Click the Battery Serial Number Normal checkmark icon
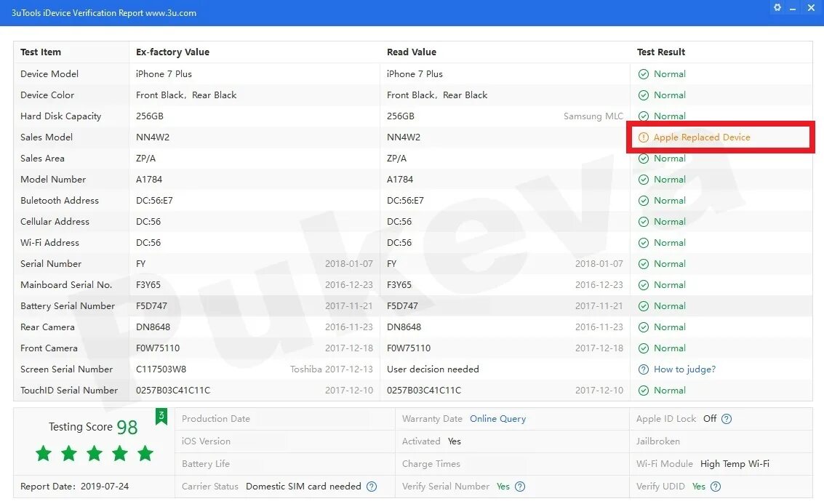 point(643,306)
